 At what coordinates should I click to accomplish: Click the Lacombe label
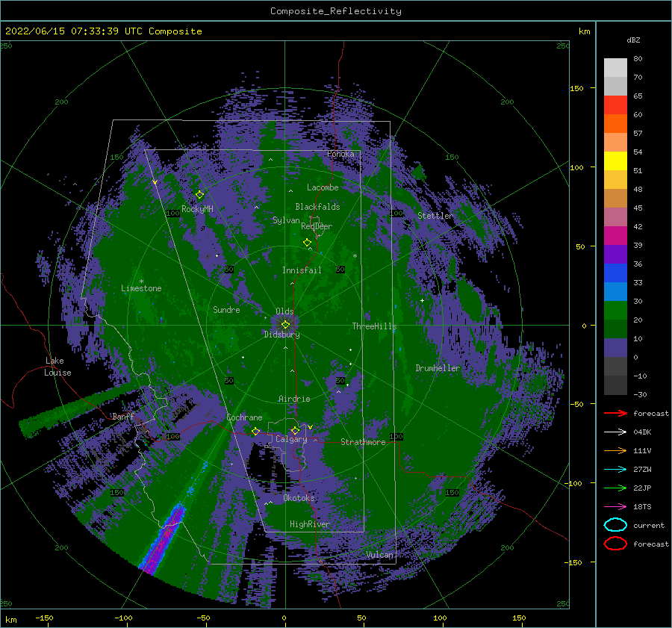[323, 187]
